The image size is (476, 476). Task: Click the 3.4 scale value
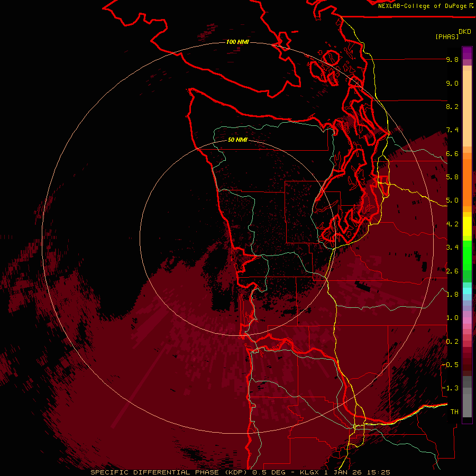pos(452,248)
